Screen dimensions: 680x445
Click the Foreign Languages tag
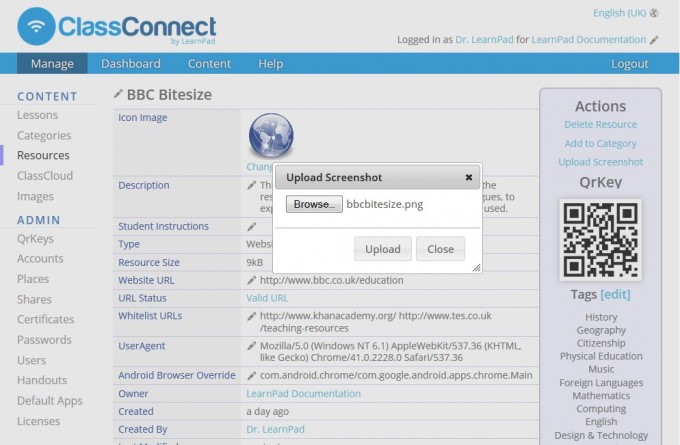[601, 383]
